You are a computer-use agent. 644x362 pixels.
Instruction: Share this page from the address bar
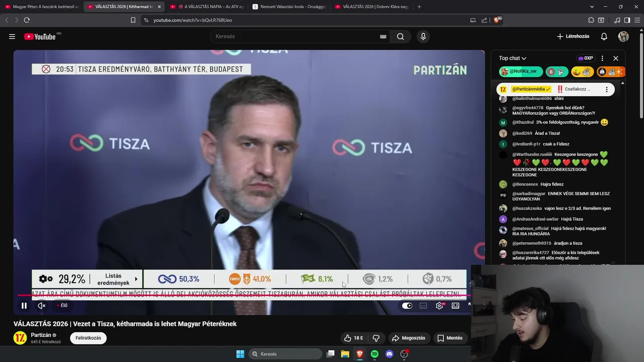pyautogui.click(x=484, y=20)
